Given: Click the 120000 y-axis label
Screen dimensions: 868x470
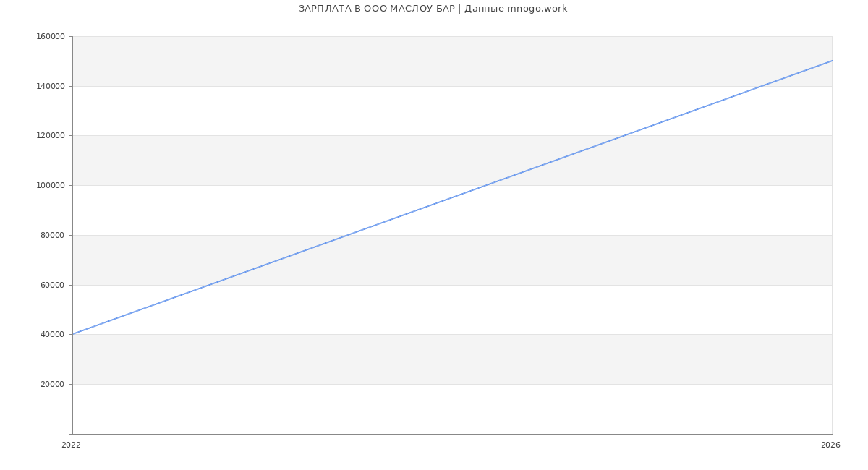Looking at the screenshot, I should [x=50, y=136].
